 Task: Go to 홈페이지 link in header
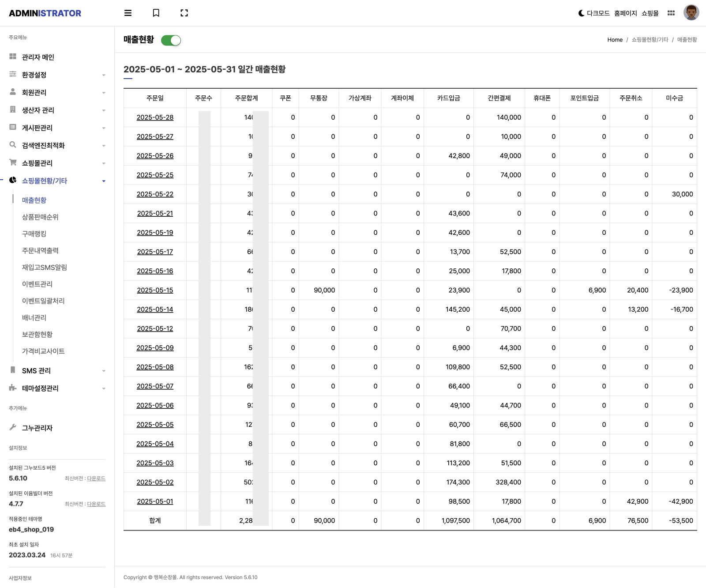click(625, 13)
